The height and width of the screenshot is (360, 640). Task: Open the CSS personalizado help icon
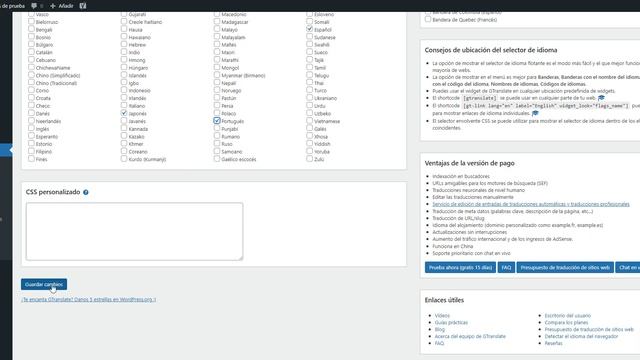coord(86,192)
